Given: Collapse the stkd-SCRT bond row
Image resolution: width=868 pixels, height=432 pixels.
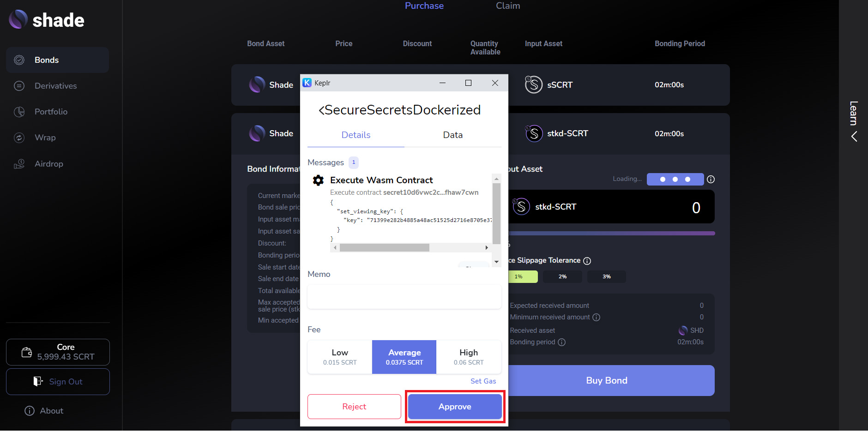Looking at the screenshot, I should (x=480, y=134).
